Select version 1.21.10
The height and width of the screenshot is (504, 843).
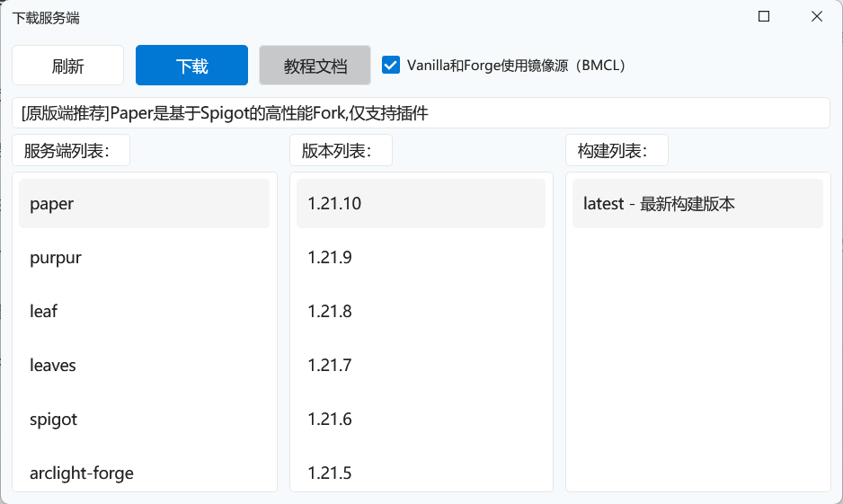(421, 204)
